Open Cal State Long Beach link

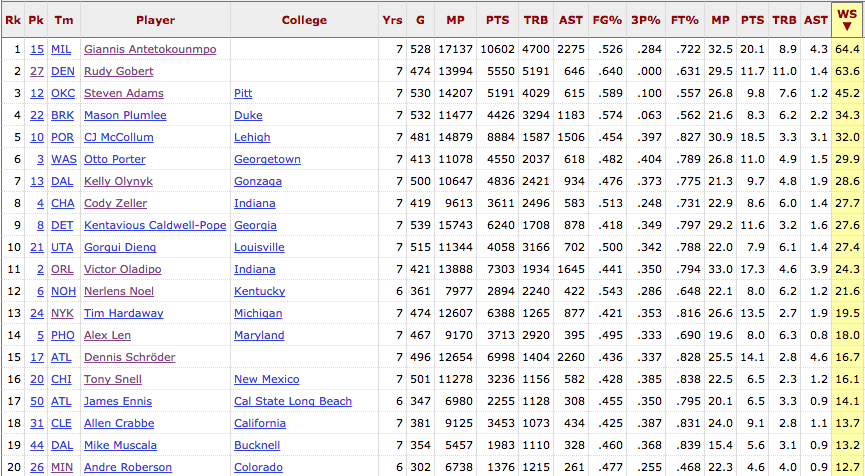(x=293, y=401)
